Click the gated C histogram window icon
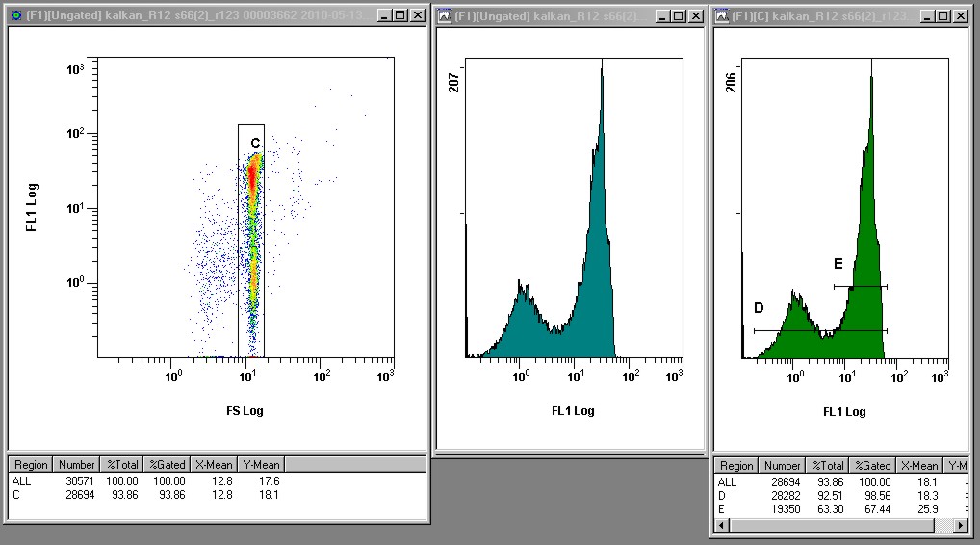This screenshot has width=980, height=545. (x=721, y=15)
